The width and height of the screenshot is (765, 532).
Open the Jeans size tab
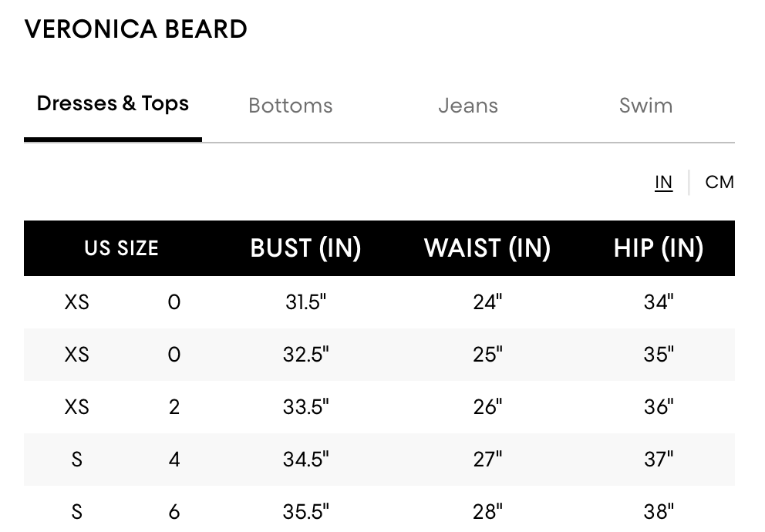pos(468,106)
